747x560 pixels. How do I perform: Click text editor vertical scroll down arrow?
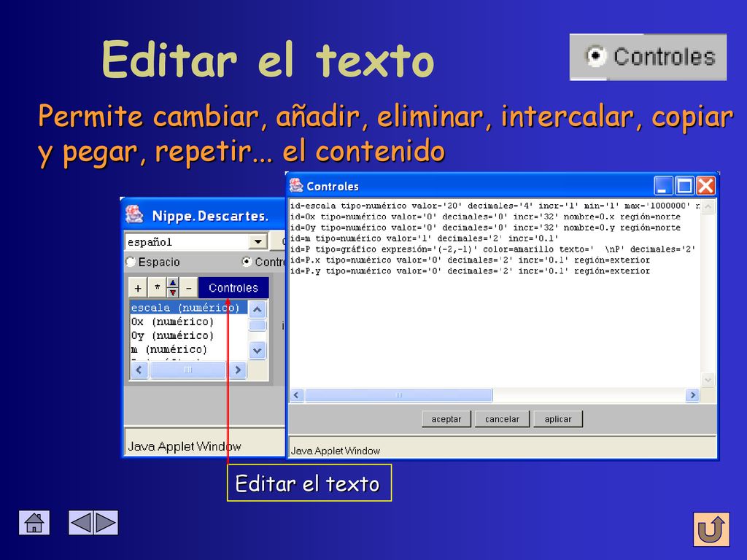pos(708,379)
